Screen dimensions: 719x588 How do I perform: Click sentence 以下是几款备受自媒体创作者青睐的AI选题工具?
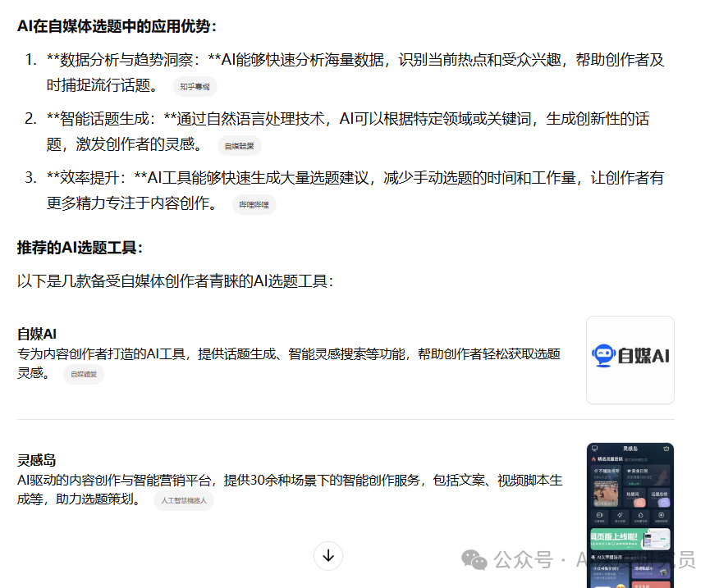[175, 281]
